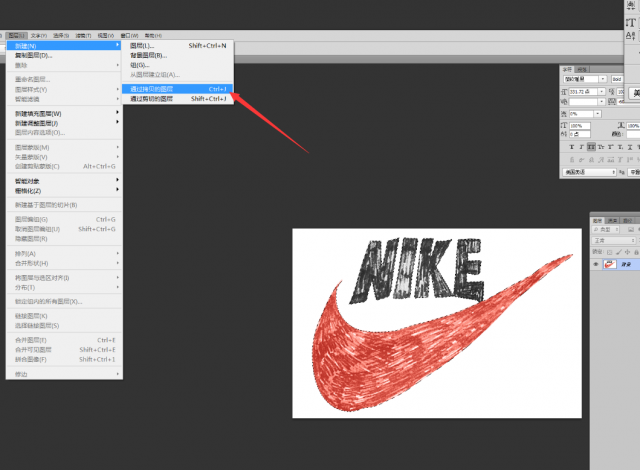
Task: Click the lock all padlock icon
Action: 636,252
